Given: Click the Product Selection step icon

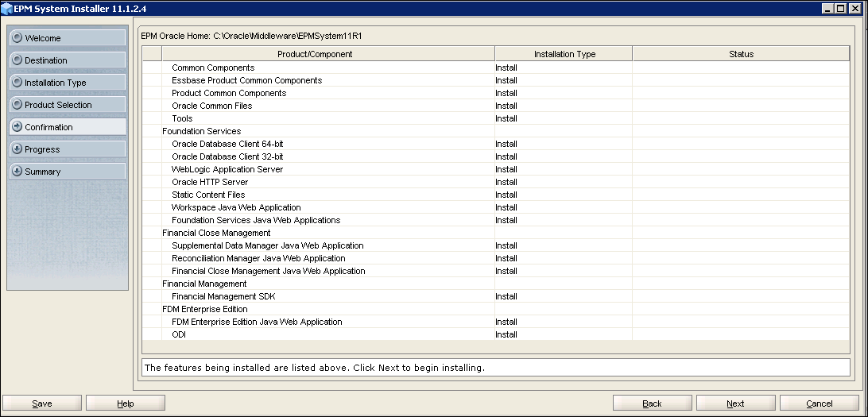Looking at the screenshot, I should click(x=17, y=105).
